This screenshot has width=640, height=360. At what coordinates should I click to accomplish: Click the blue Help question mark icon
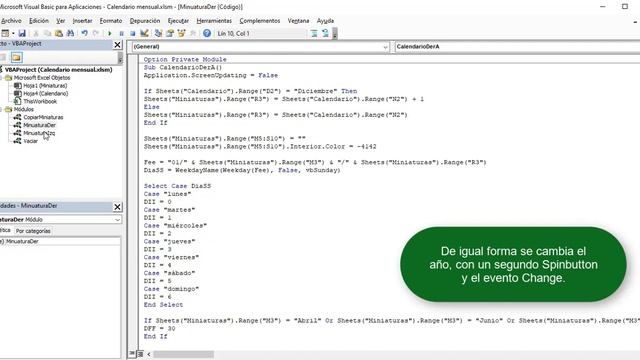pos(207,33)
